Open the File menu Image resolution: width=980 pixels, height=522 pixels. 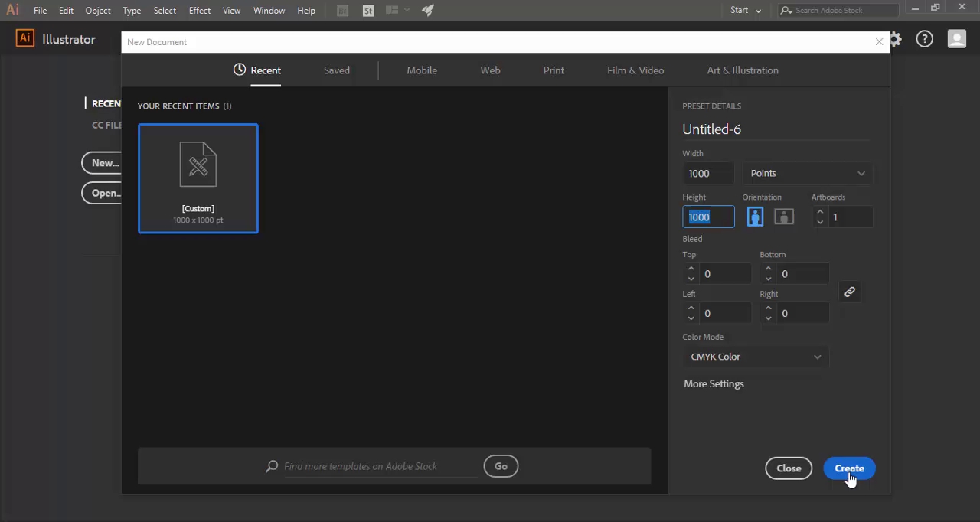click(41, 11)
